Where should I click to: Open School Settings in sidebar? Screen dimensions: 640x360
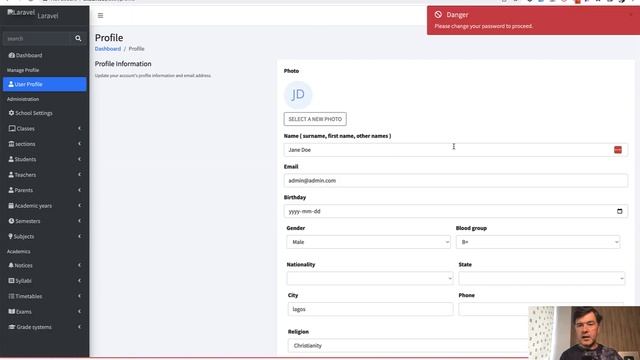tap(45, 113)
